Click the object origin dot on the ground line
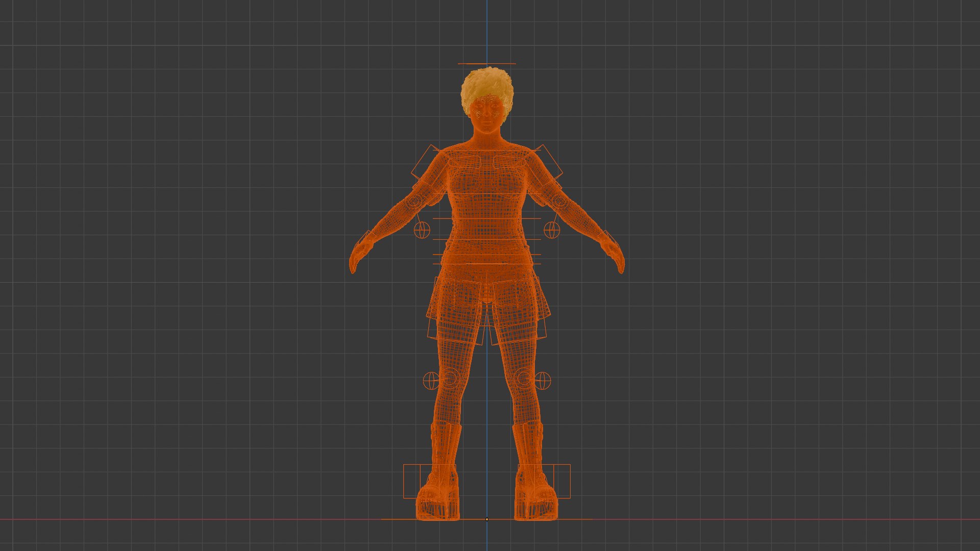 pyautogui.click(x=486, y=519)
